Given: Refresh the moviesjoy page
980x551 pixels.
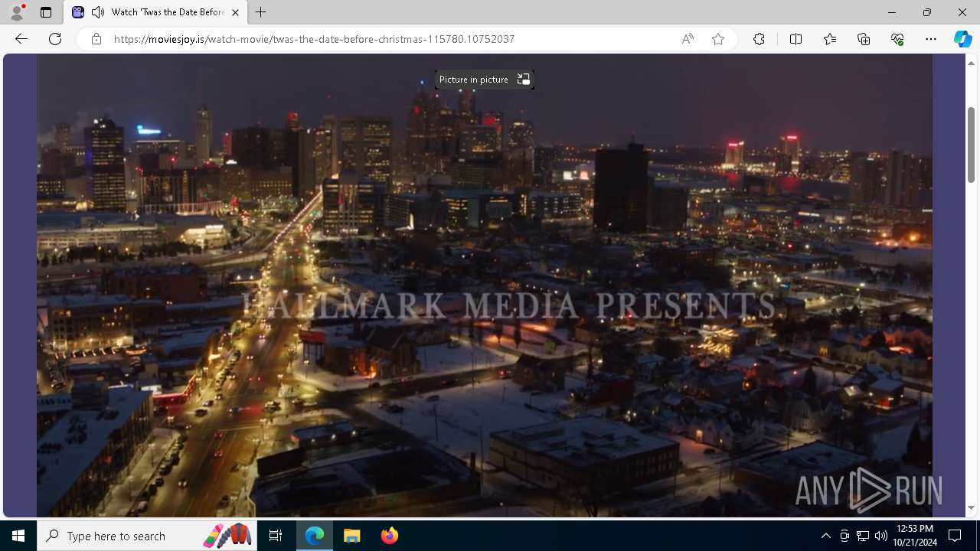Looking at the screenshot, I should tap(55, 39).
